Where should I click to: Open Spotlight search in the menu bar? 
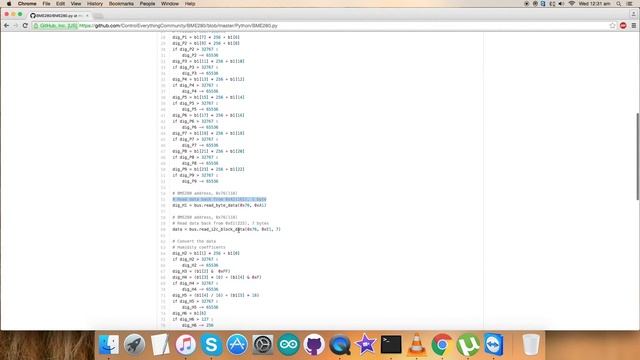619,4
